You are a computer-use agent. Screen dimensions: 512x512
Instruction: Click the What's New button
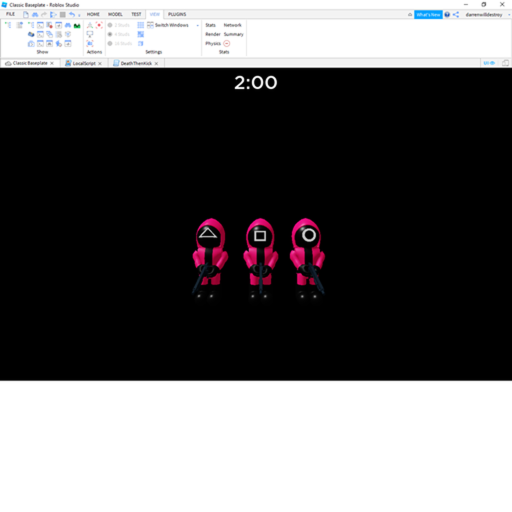428,15
